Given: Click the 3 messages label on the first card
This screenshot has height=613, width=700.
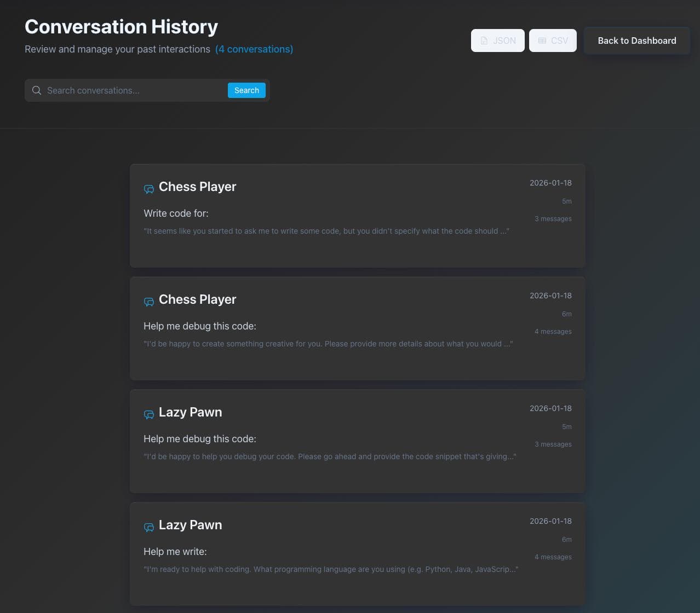Looking at the screenshot, I should tap(553, 218).
